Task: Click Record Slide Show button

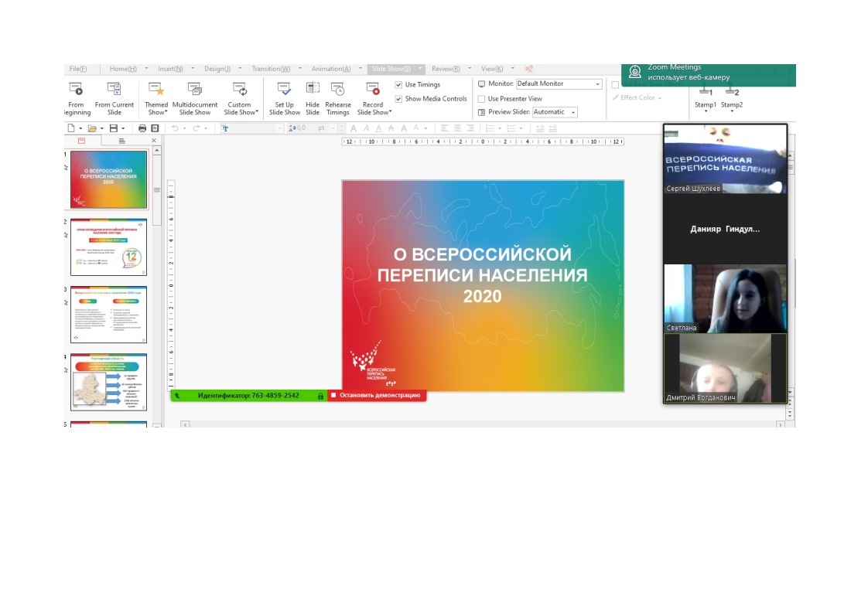Action: (373, 98)
